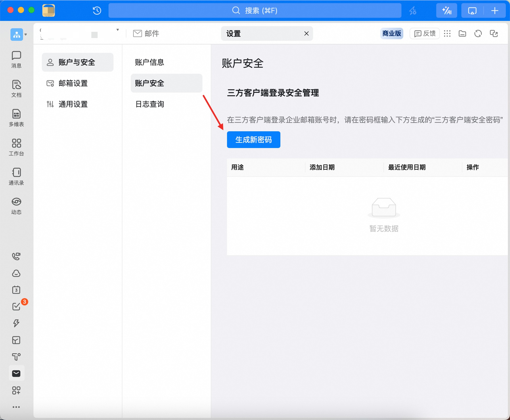Viewport: 510px width, 420px height.
Task: Click the user avatar in title bar
Action: pos(49,11)
